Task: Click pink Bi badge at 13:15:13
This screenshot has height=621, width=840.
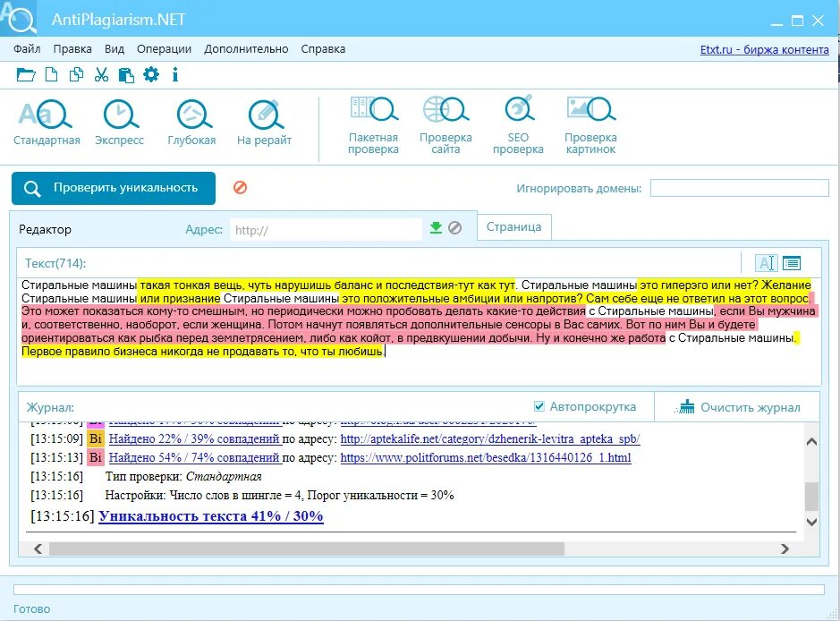Action: pyautogui.click(x=96, y=457)
